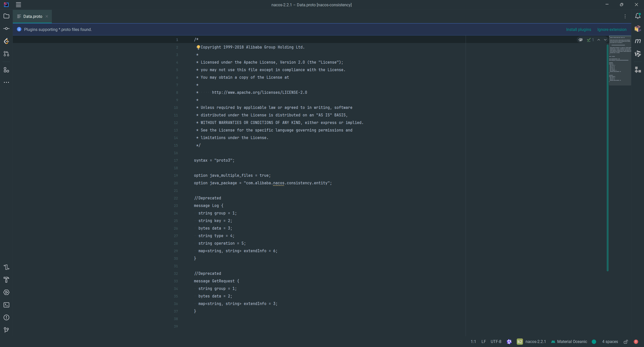Image resolution: width=644 pixels, height=347 pixels.
Task: Open the Pull Requests tool window
Action: [x=7, y=54]
